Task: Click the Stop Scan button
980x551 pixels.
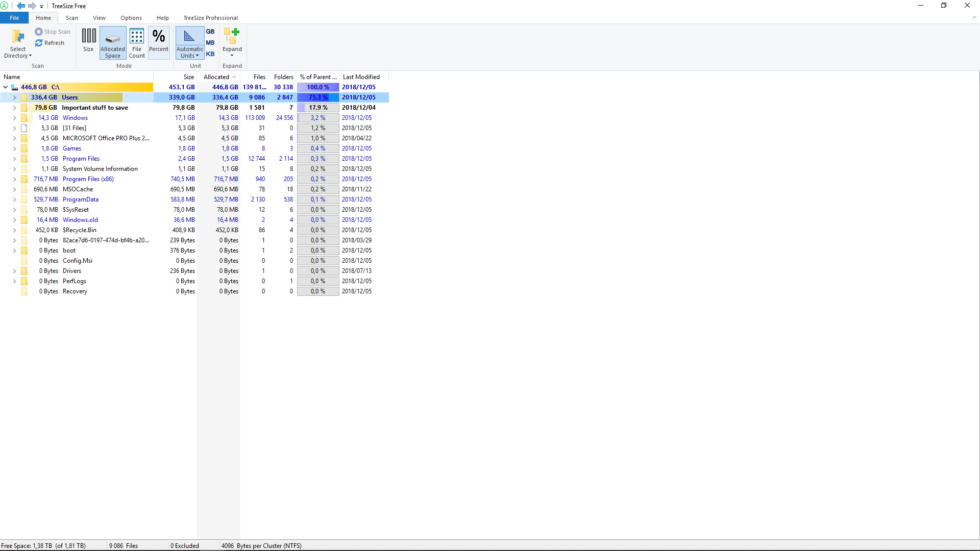Action: pyautogui.click(x=53, y=32)
